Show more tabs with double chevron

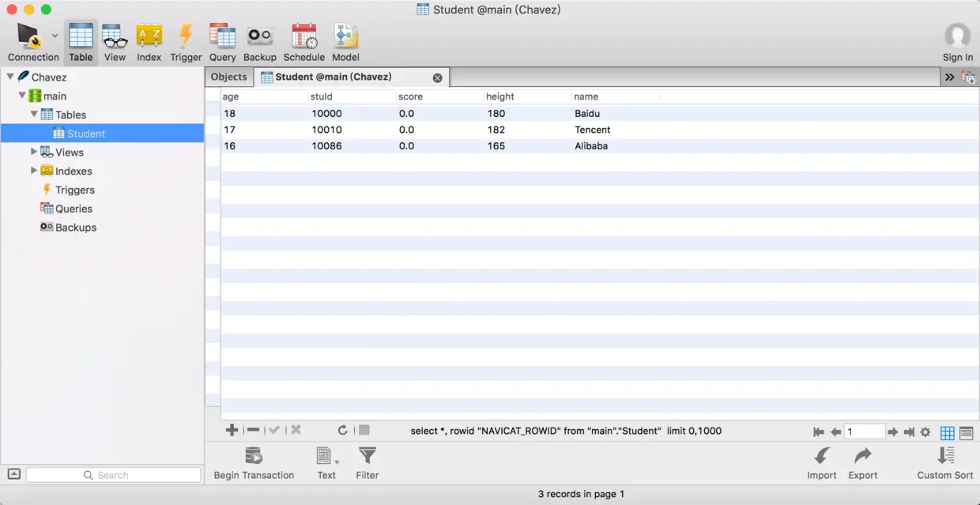(x=949, y=77)
